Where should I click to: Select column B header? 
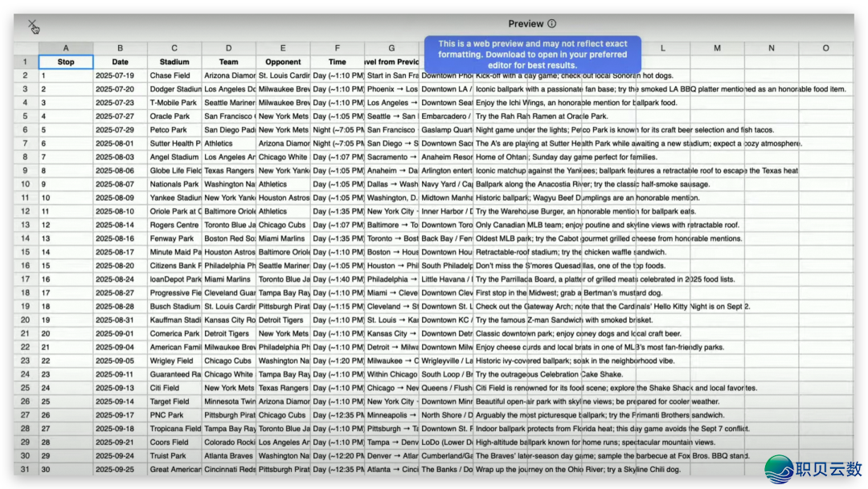pos(120,48)
